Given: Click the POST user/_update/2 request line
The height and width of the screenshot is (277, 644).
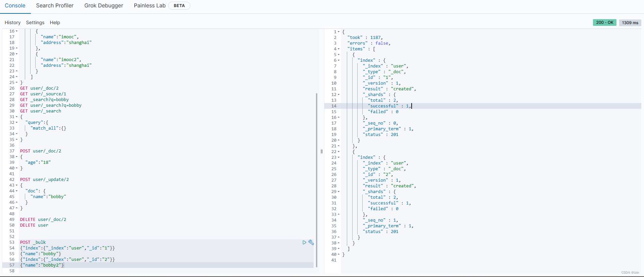Looking at the screenshot, I should [x=44, y=180].
